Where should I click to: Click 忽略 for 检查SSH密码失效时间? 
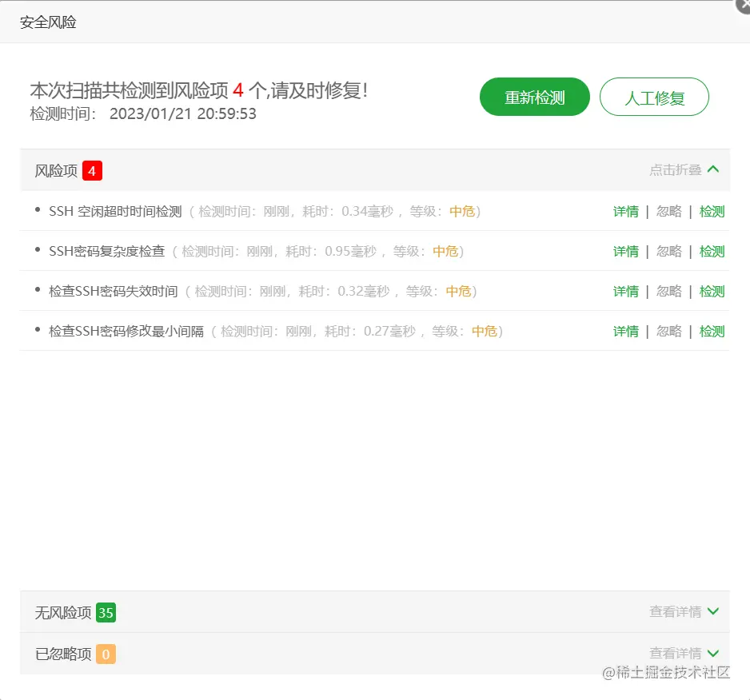pyautogui.click(x=668, y=291)
